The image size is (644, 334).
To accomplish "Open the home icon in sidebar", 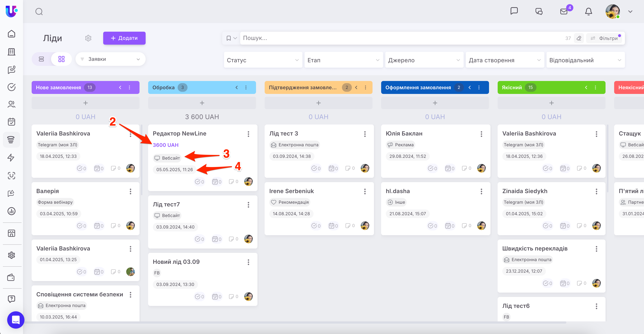I will [x=12, y=34].
